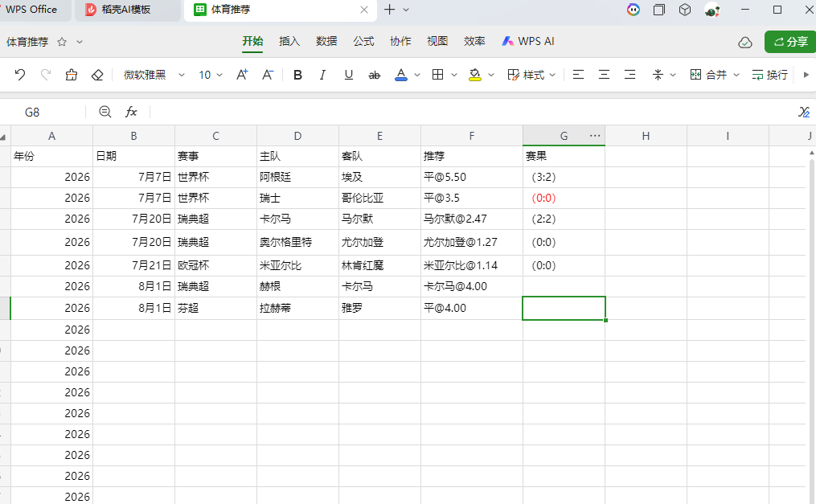Viewport: 816px width, 504px height.
Task: Click the select-all corner triangle
Action: [x=4, y=137]
